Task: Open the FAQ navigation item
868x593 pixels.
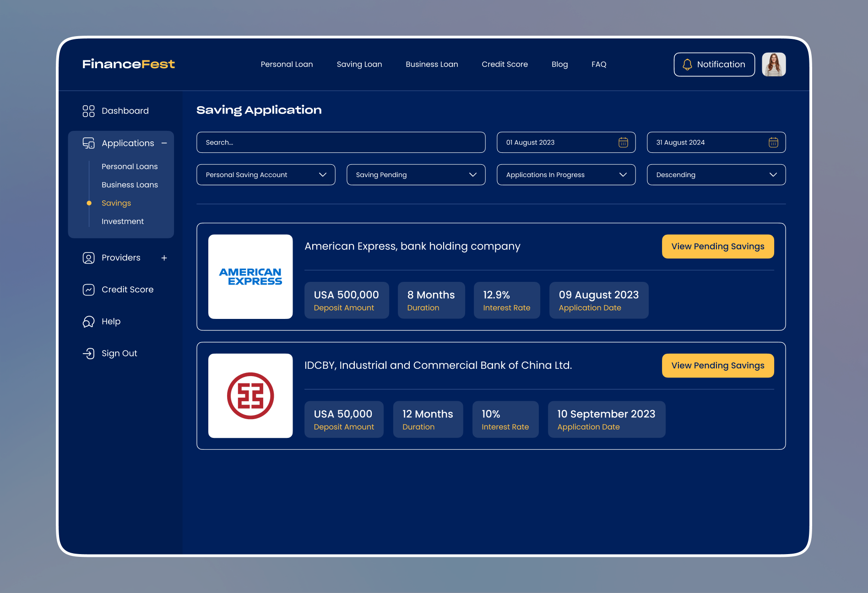Action: [x=599, y=65]
